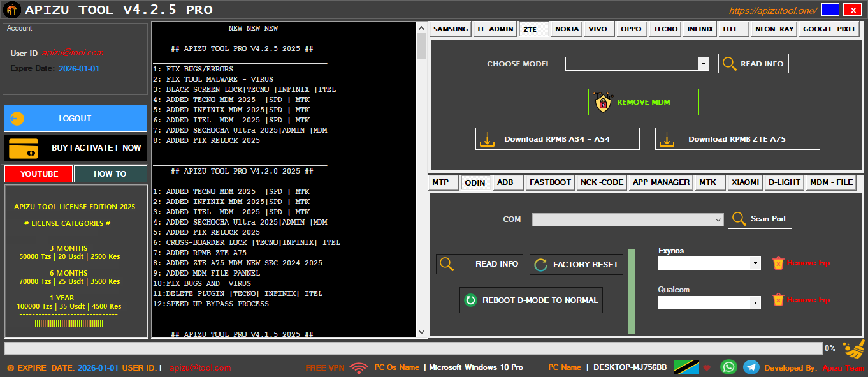Select the ODIN tab

point(475,182)
